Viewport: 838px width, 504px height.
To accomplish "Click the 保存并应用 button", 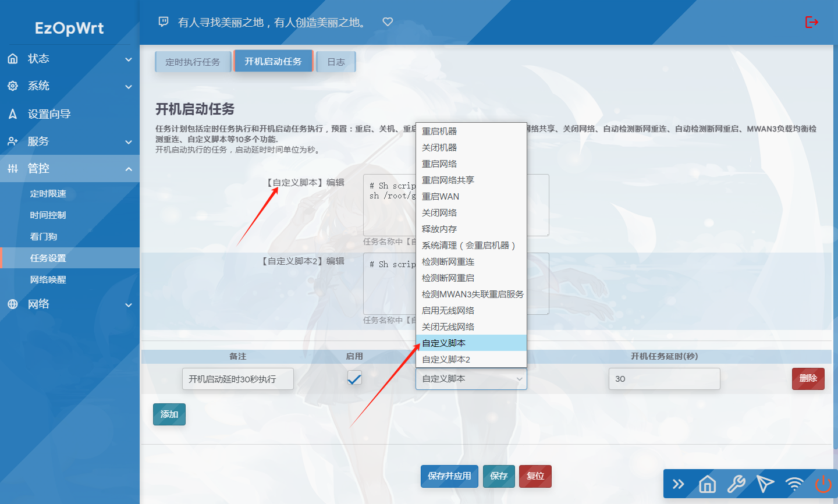I will click(x=449, y=476).
